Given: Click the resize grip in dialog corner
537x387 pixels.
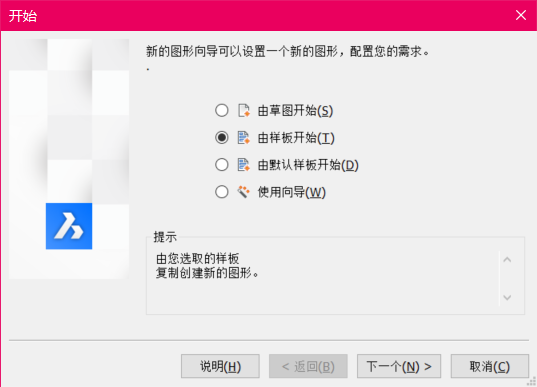Looking at the screenshot, I should tap(531, 382).
